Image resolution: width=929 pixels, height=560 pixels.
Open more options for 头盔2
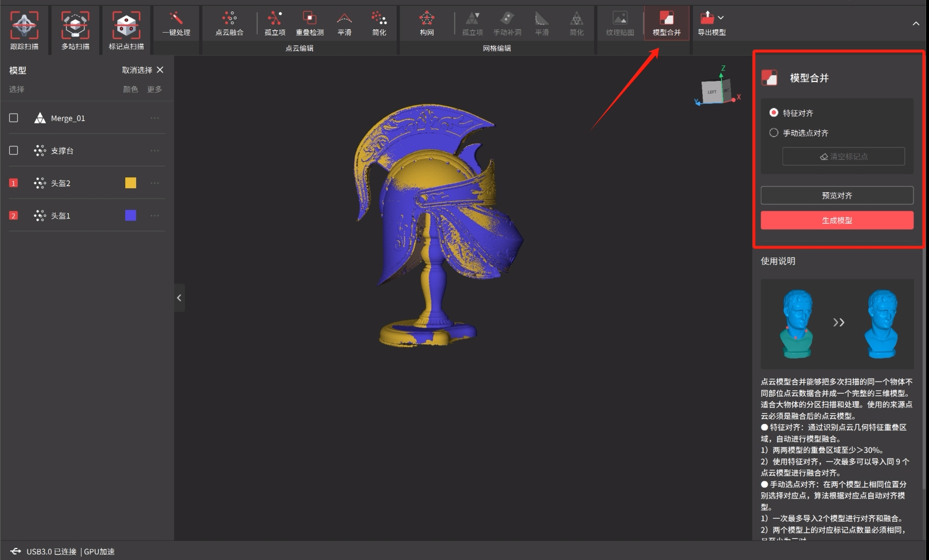point(154,183)
